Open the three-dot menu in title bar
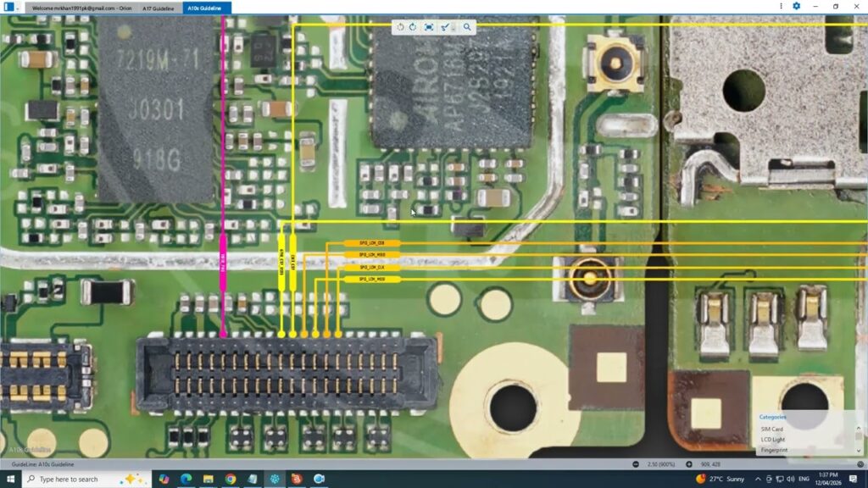Viewport: 868px width, 488px height. [x=781, y=7]
